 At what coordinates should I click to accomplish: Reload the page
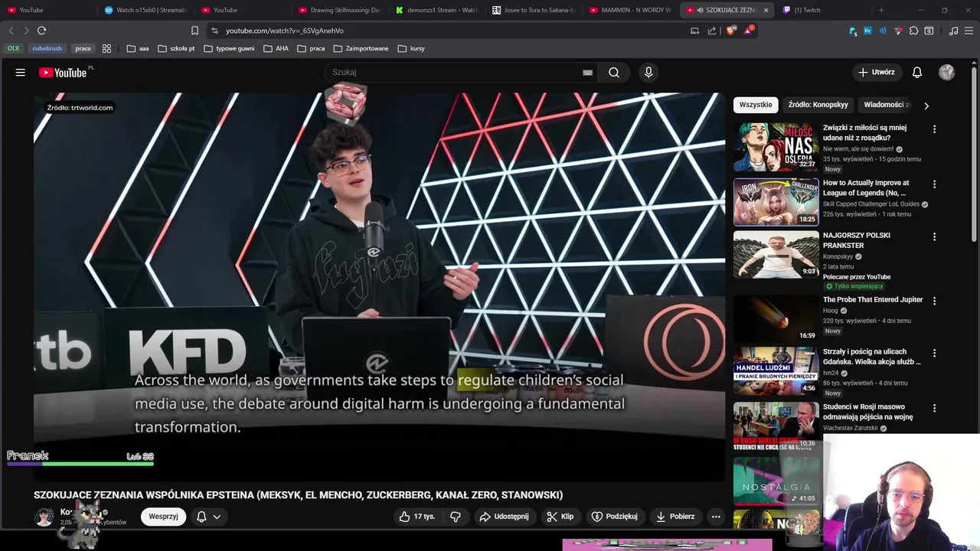pos(41,31)
